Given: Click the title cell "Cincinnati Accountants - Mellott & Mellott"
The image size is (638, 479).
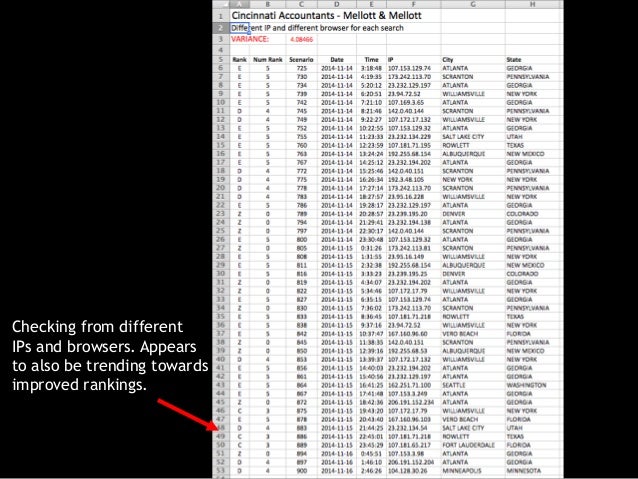Looking at the screenshot, I should click(326, 16).
